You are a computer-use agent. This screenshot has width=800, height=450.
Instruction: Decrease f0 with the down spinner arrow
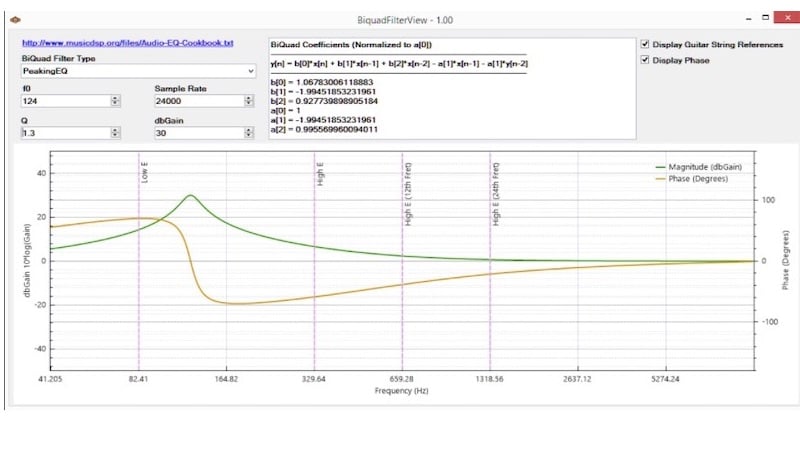[x=115, y=104]
